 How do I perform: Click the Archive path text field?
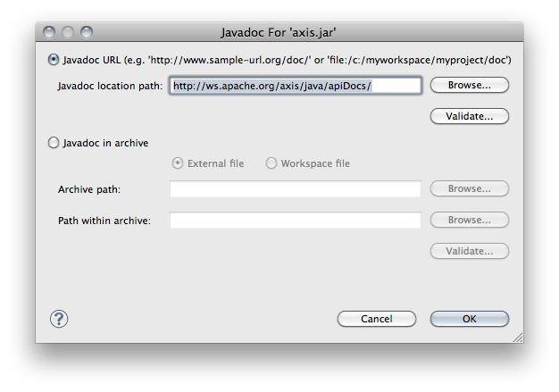(296, 189)
